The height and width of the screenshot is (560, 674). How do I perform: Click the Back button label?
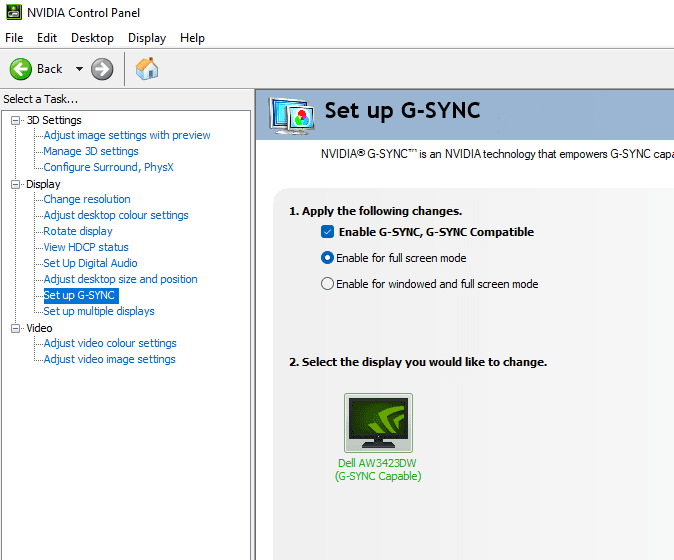(x=49, y=69)
